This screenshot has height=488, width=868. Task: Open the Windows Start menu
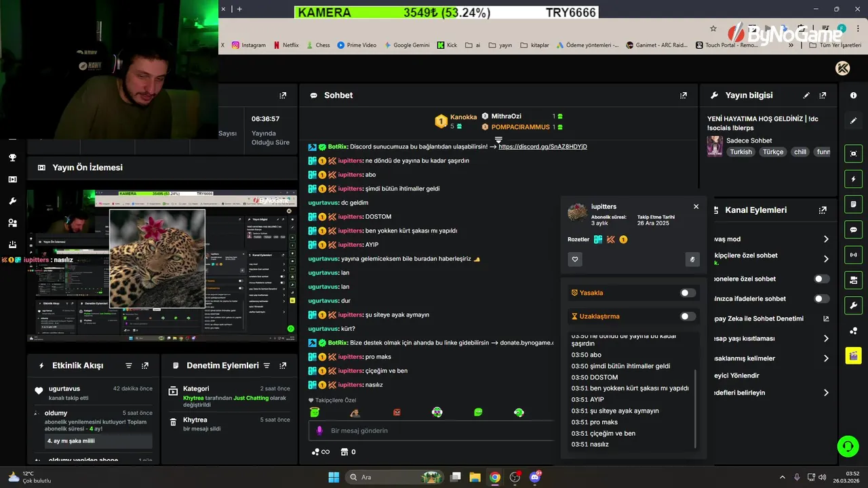(x=334, y=477)
